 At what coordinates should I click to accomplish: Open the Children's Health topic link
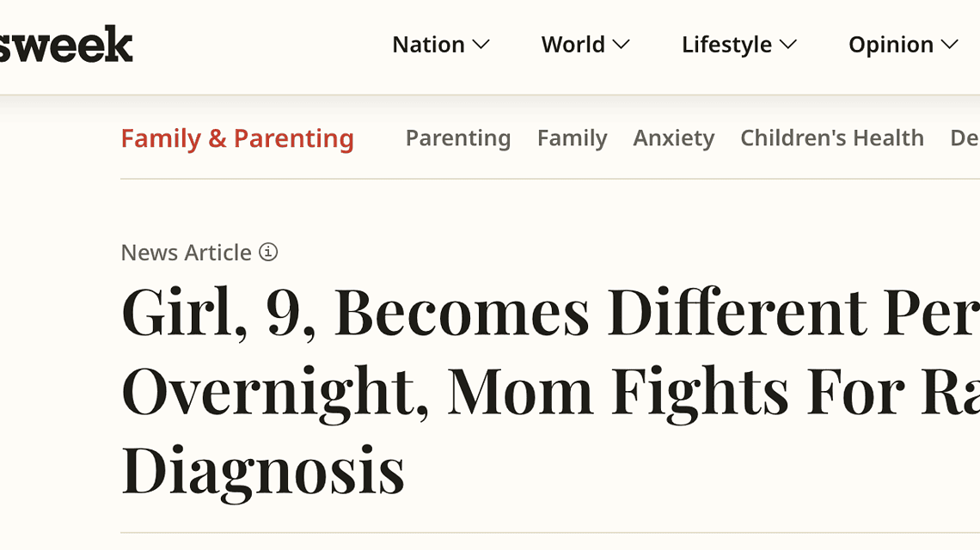coord(831,138)
